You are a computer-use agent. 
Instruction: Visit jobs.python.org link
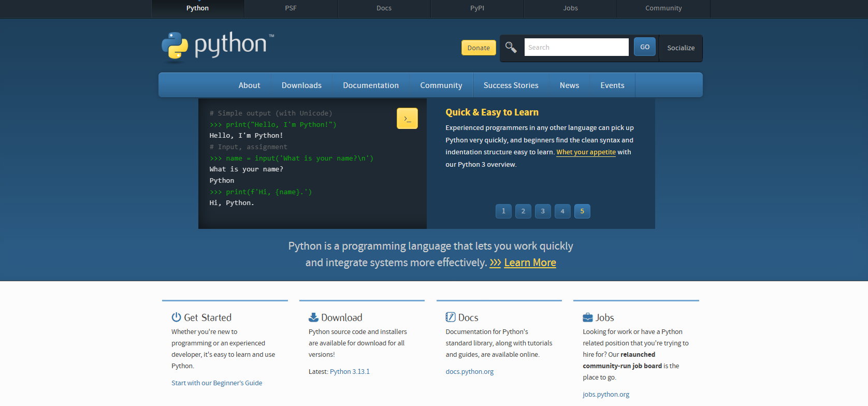(606, 395)
